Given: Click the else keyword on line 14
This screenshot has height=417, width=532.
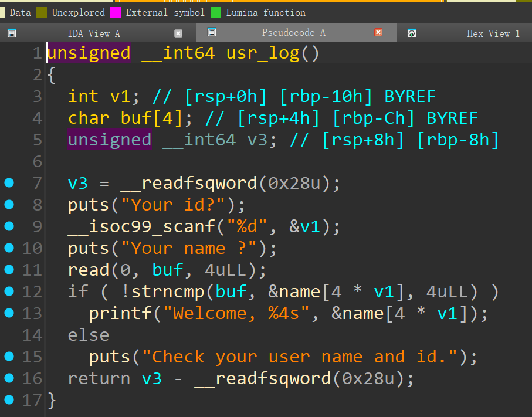Looking at the screenshot, I should [89, 335].
